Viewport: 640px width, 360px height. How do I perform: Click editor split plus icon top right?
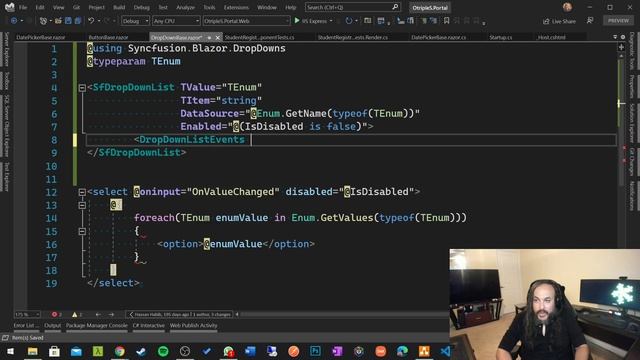point(621,47)
